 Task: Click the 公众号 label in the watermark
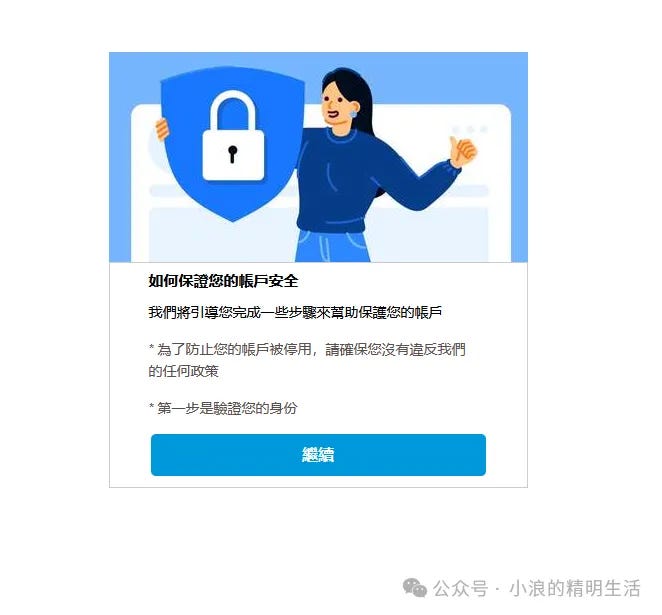click(460, 588)
